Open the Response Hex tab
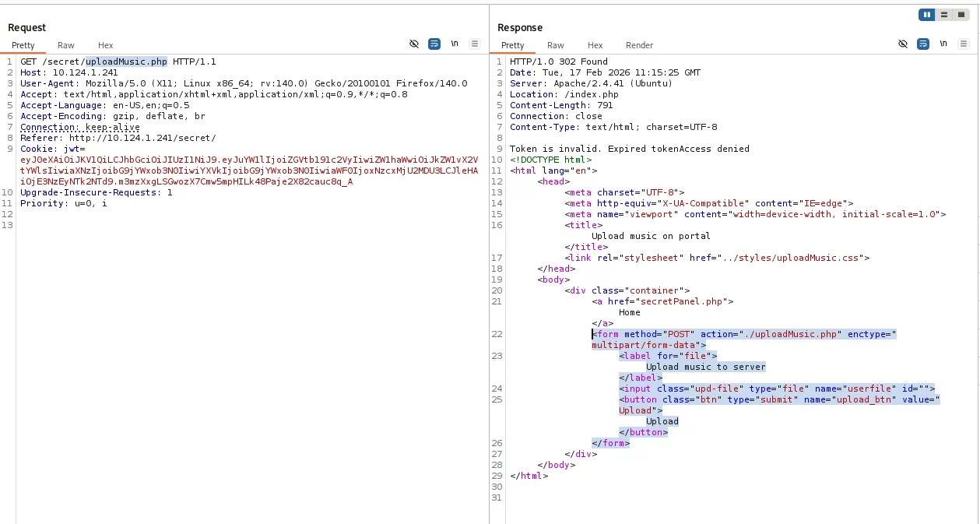 point(595,45)
